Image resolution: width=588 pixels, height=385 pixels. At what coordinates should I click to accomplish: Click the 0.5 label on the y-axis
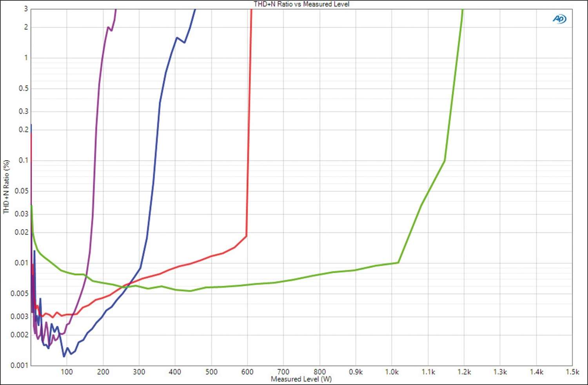pyautogui.click(x=24, y=88)
